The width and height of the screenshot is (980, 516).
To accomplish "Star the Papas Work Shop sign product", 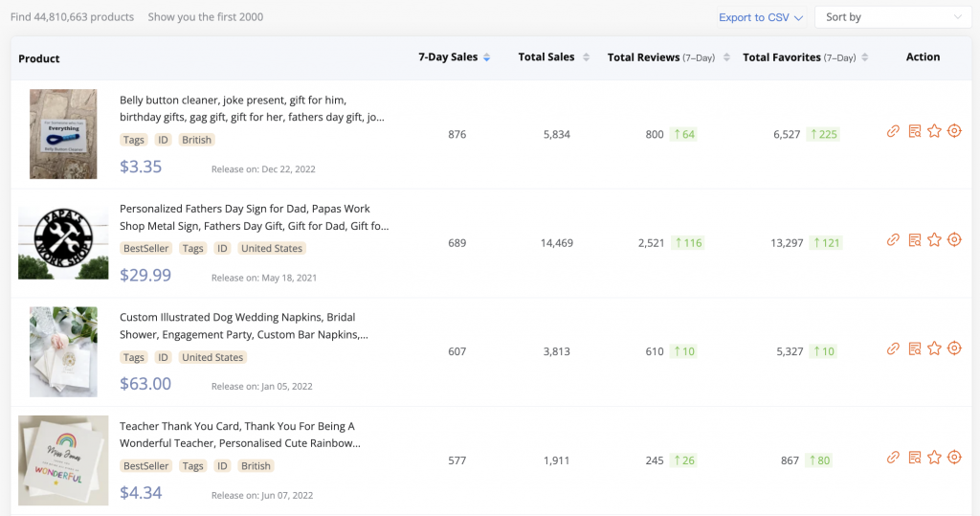I will tap(934, 240).
